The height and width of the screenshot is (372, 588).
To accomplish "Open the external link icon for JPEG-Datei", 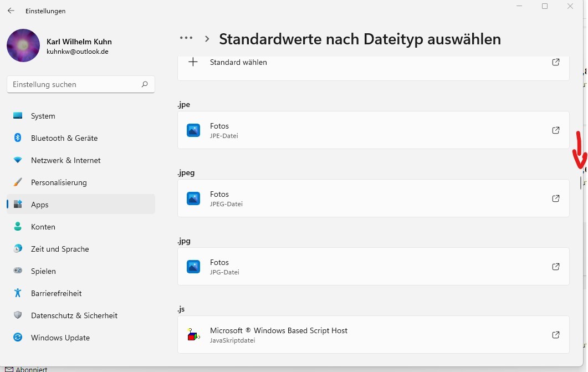I will coord(556,198).
